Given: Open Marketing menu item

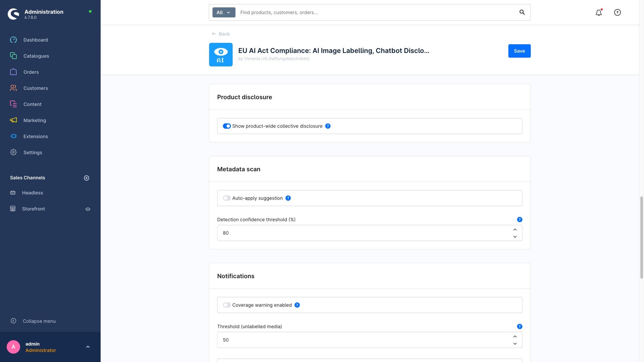Looking at the screenshot, I should (35, 120).
